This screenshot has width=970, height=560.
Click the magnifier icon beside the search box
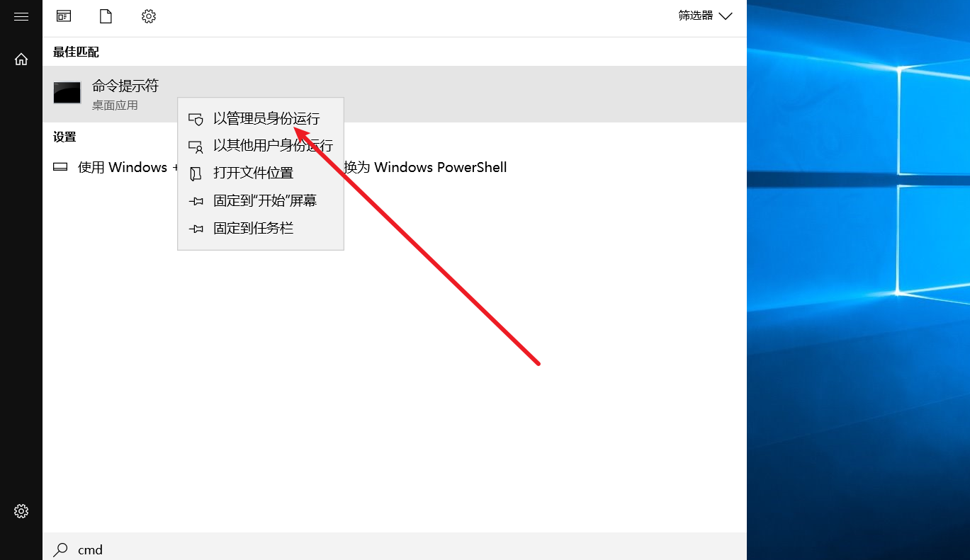coord(62,549)
